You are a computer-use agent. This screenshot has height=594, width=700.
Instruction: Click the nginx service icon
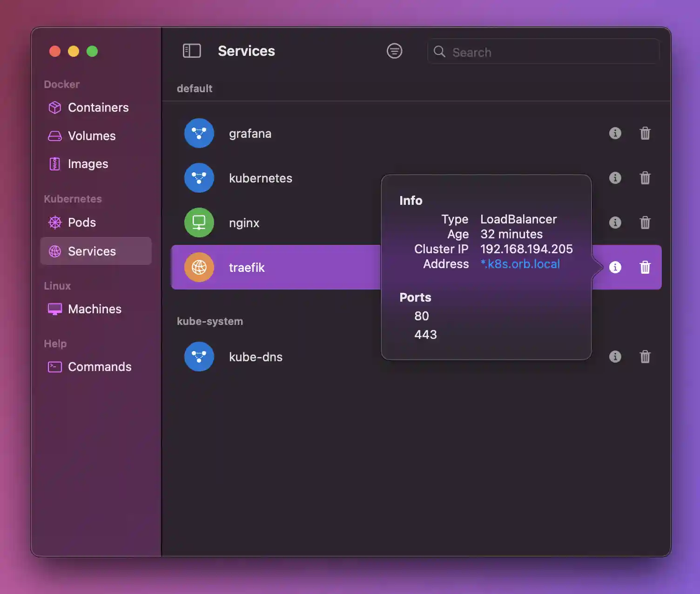tap(199, 223)
